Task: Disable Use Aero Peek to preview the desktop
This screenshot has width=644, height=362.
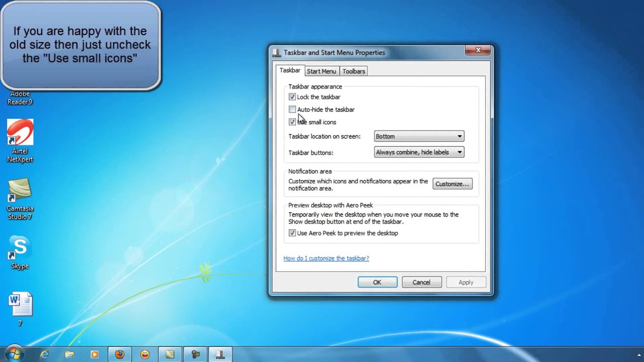Action: [x=292, y=233]
